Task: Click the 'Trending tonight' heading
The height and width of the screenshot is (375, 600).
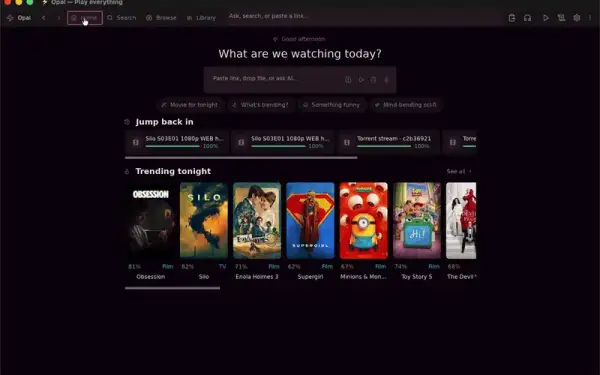Action: pos(173,171)
